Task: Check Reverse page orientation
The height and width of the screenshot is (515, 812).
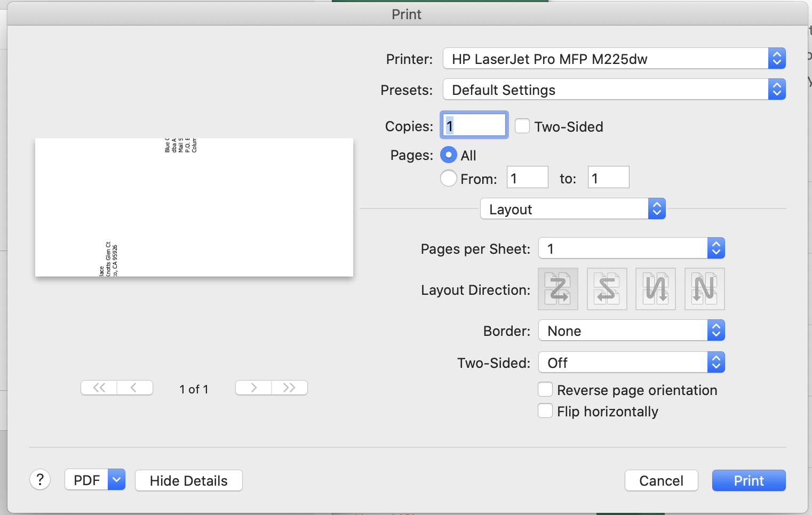Action: [545, 390]
